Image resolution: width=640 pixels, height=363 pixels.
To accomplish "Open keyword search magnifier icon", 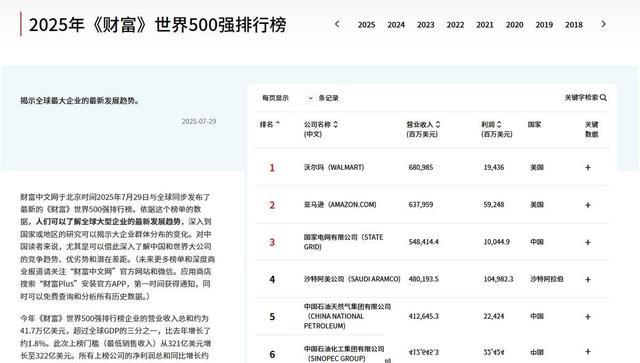I will point(603,98).
